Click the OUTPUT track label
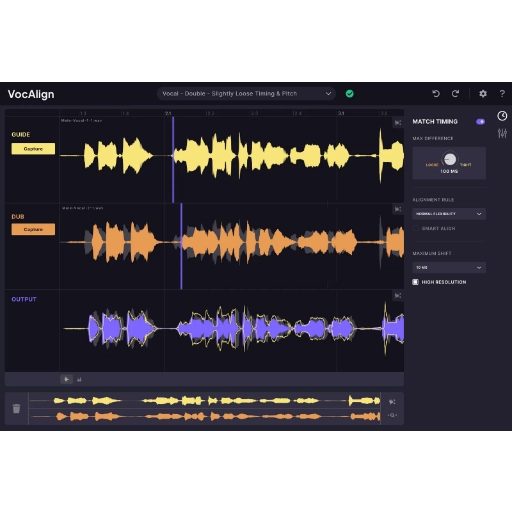This screenshot has height=512, width=512. pos(24,299)
